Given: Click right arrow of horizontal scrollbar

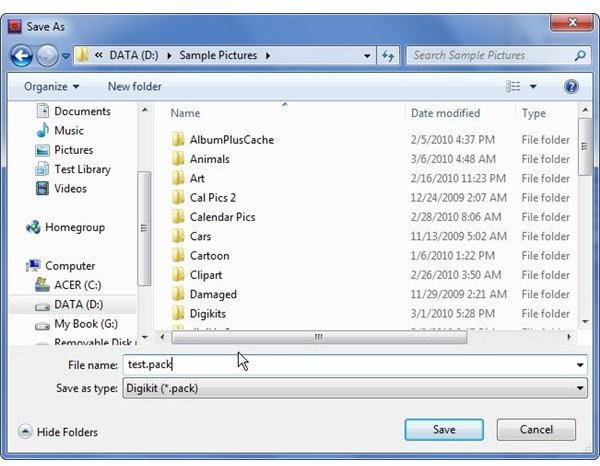Looking at the screenshot, I should click(569, 337).
